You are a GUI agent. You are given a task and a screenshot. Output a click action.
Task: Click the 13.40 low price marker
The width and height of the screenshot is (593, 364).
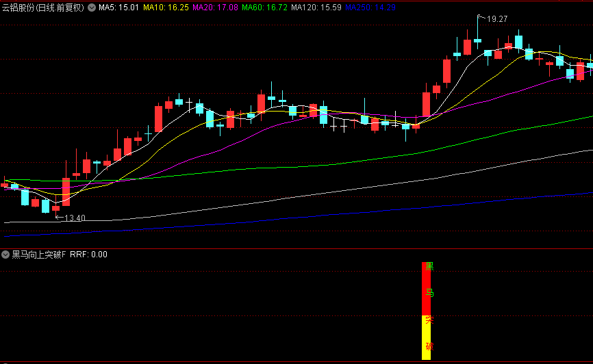coord(75,218)
